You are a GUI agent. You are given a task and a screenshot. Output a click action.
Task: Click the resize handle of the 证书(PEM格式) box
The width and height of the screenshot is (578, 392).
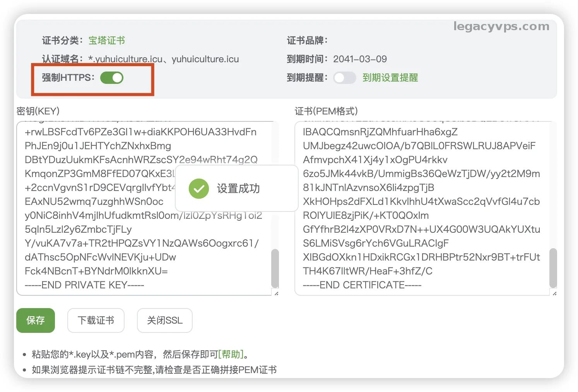pyautogui.click(x=554, y=293)
